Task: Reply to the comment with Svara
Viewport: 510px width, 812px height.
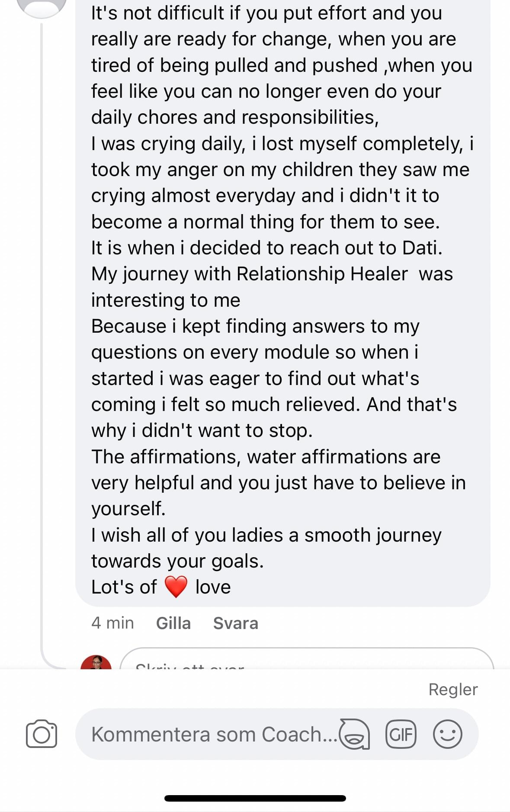Action: pos(236,623)
